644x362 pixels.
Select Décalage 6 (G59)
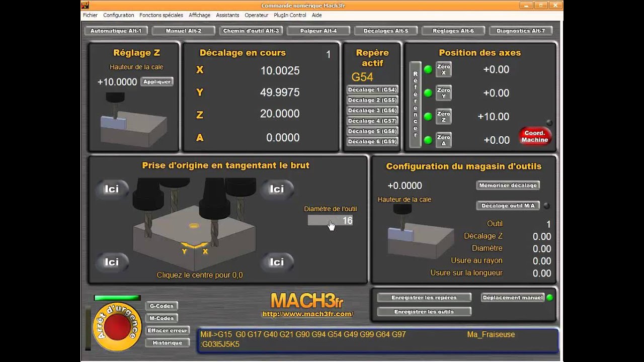pyautogui.click(x=372, y=141)
